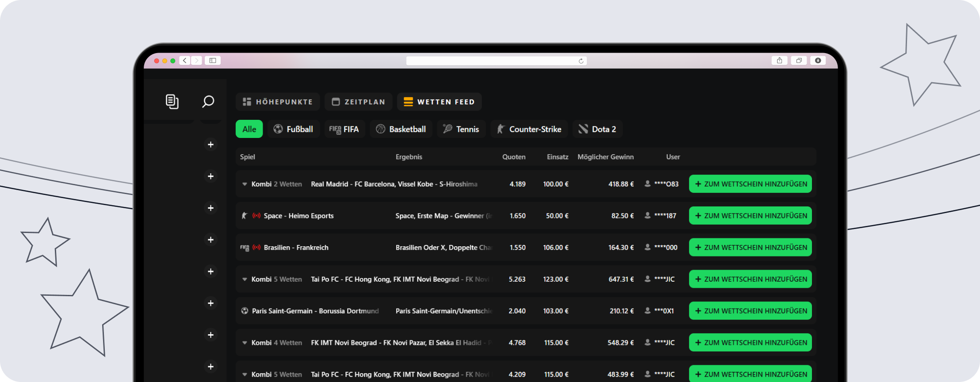Click the Einsatz column header
980x382 pixels.
pyautogui.click(x=558, y=157)
